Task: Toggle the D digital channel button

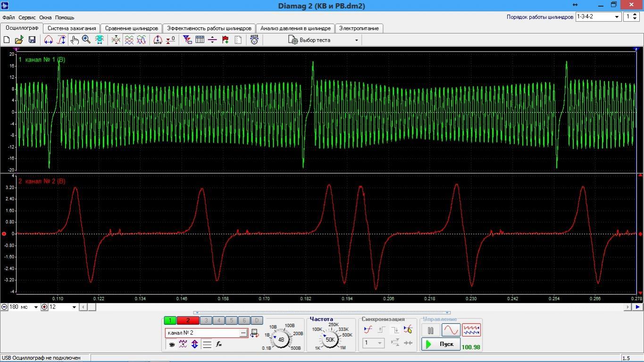Action: coord(257,320)
